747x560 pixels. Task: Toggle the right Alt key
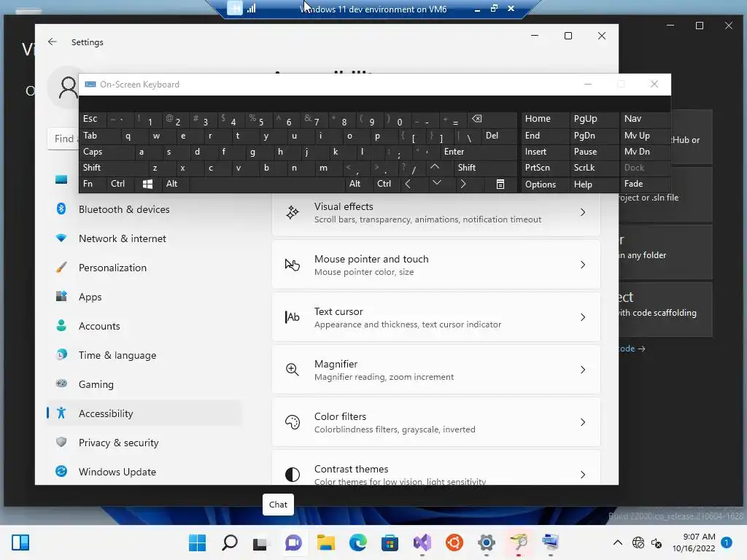pyautogui.click(x=357, y=184)
